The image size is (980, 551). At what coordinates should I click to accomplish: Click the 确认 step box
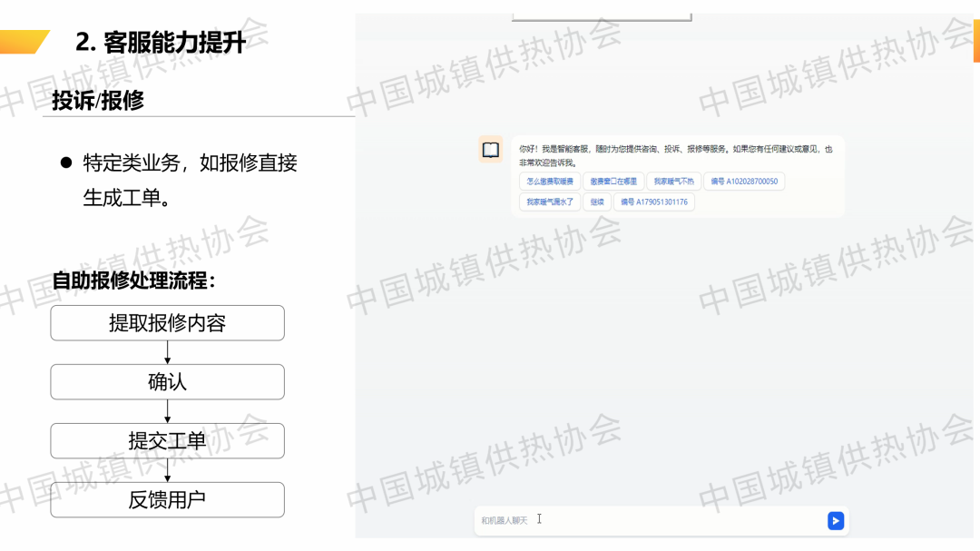167,382
